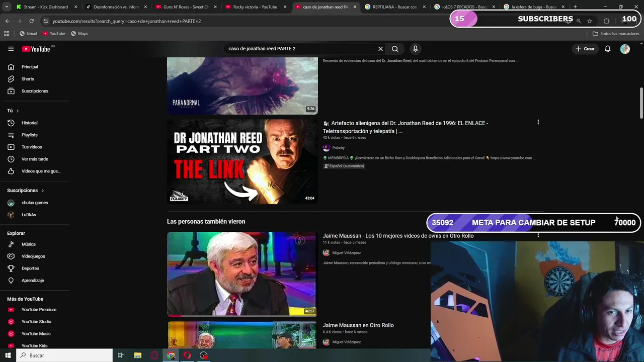Open Task View on the taskbar
The image size is (644, 362).
[121, 355]
